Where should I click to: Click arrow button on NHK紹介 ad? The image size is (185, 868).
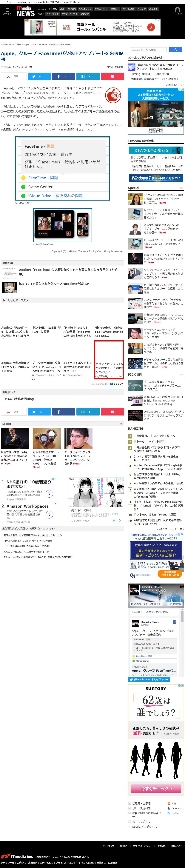pyautogui.click(x=49, y=494)
